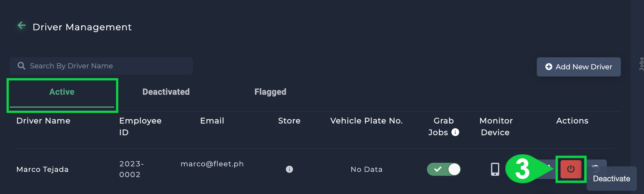Click the plus icon in Add New Driver

coord(549,67)
